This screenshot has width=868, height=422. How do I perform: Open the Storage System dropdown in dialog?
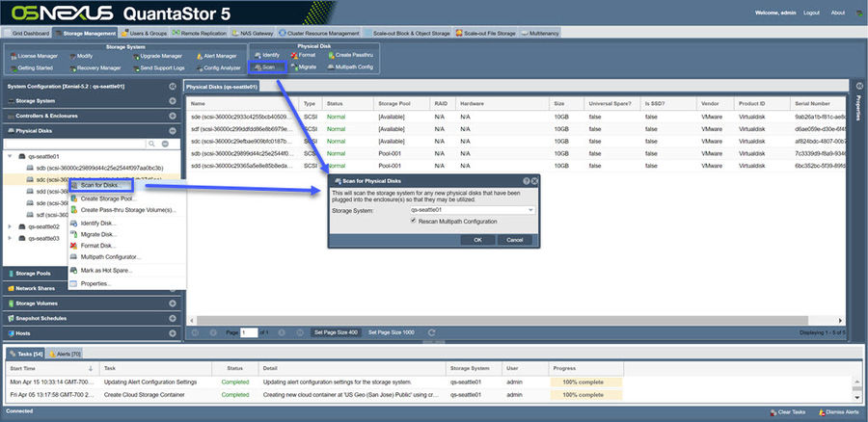530,210
